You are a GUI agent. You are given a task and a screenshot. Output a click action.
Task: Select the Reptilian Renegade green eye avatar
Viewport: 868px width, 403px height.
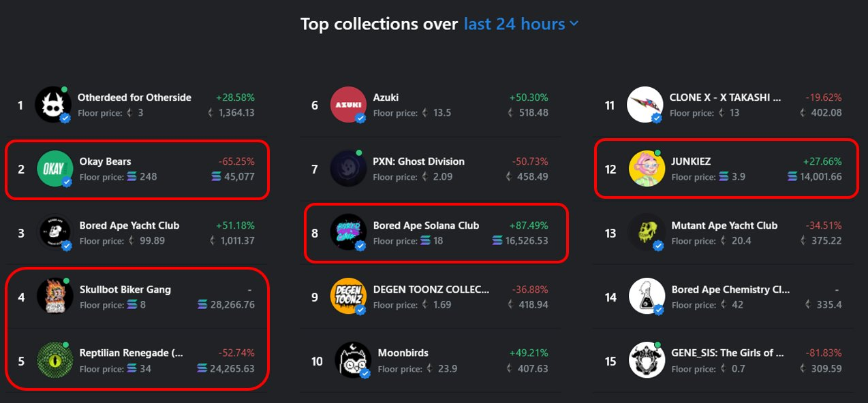click(x=55, y=360)
